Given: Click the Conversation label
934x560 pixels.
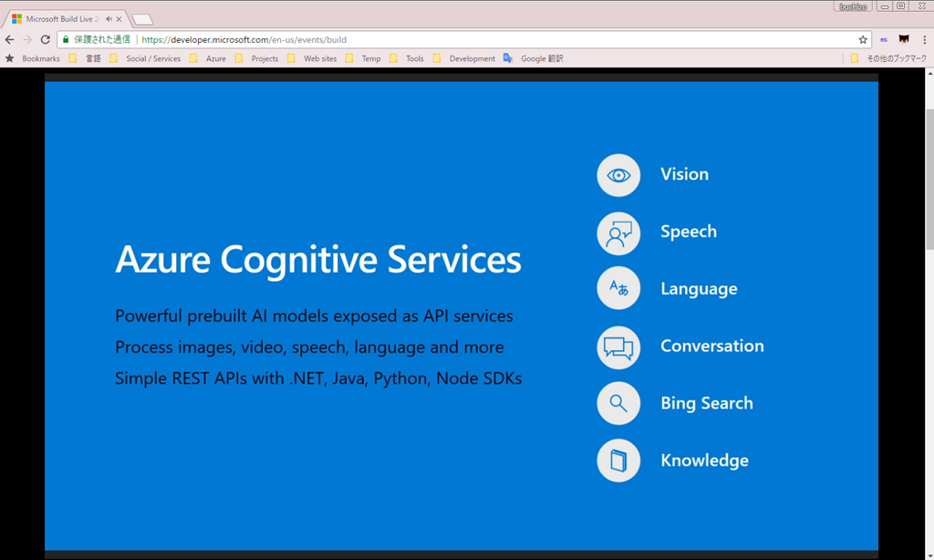Looking at the screenshot, I should pos(711,347).
